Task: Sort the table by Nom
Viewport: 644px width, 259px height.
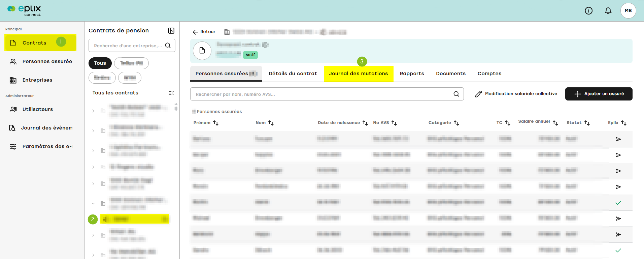Action: pyautogui.click(x=271, y=123)
